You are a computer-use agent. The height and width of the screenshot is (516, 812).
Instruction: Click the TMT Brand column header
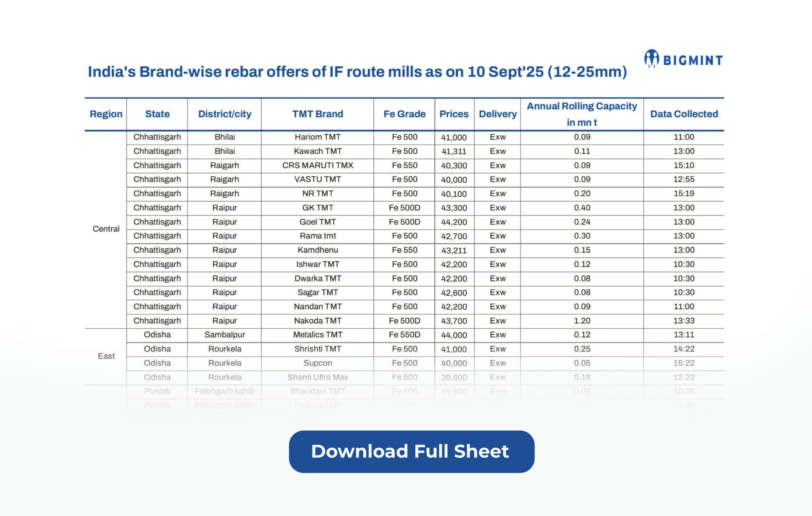point(317,114)
